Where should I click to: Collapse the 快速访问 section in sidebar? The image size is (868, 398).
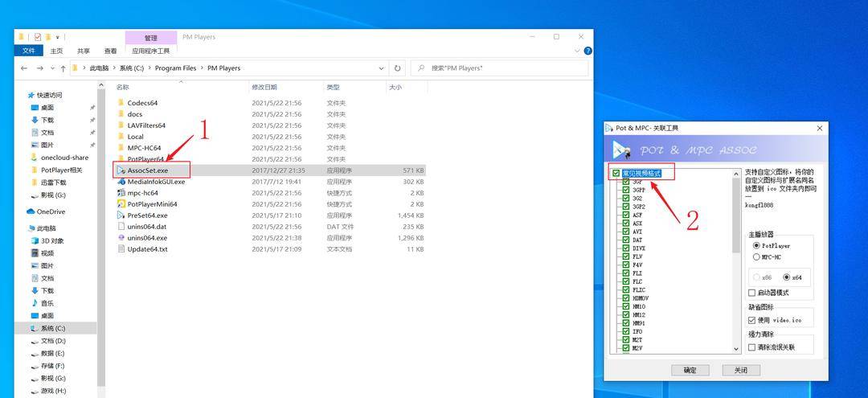(x=21, y=95)
